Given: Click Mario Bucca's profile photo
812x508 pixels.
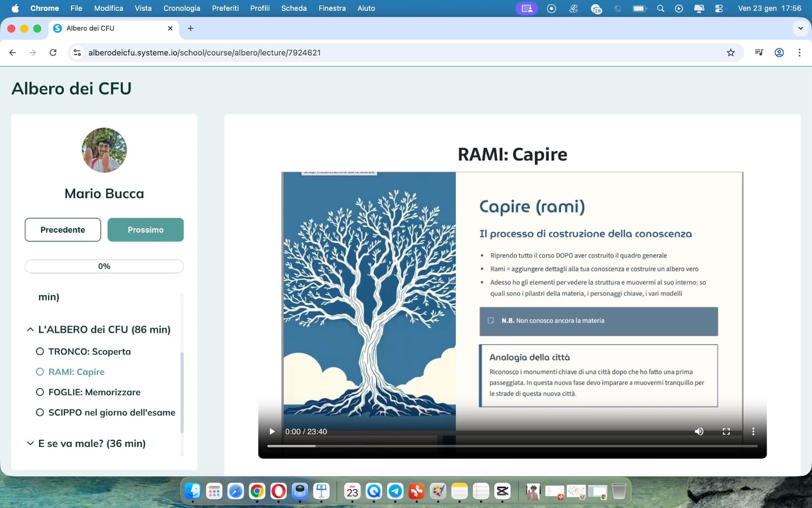Looking at the screenshot, I should (x=104, y=150).
